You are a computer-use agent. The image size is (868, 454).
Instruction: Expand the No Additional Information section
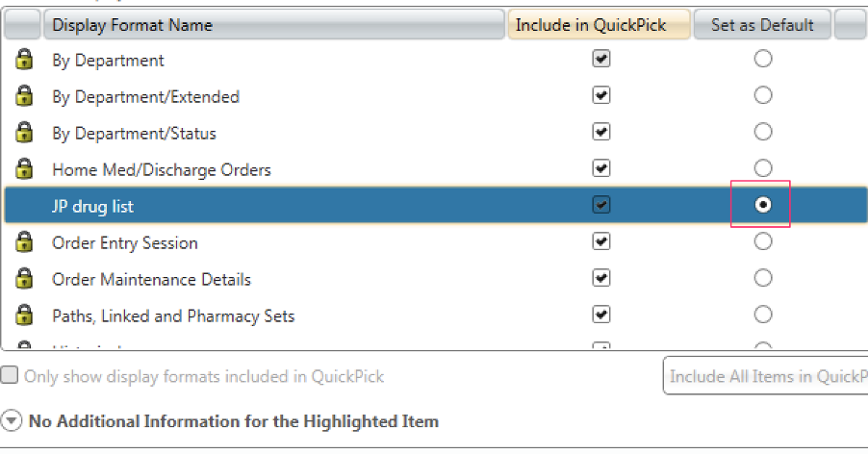(12, 421)
